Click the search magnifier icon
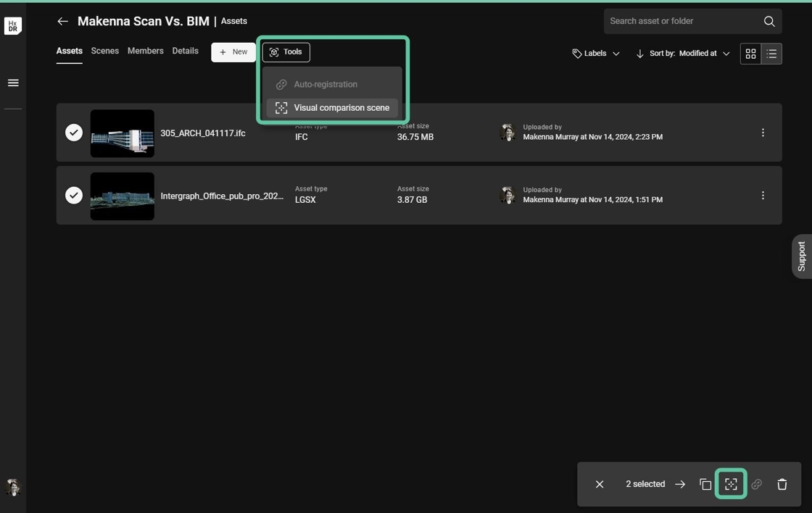This screenshot has height=513, width=812. pos(769,21)
